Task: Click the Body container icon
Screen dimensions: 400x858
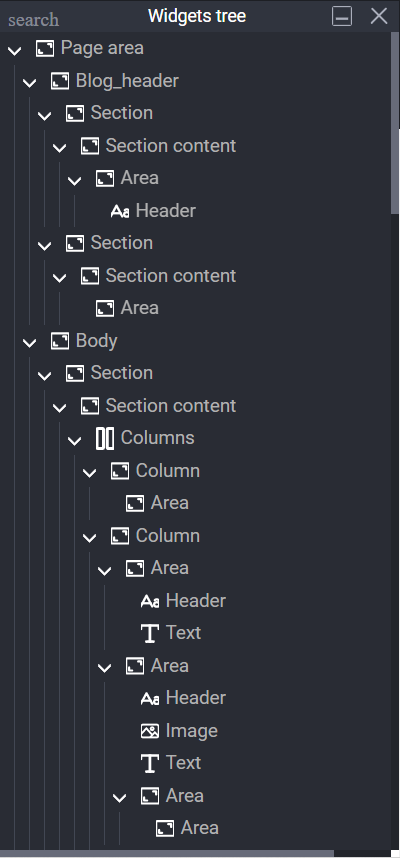Action: coord(60,341)
